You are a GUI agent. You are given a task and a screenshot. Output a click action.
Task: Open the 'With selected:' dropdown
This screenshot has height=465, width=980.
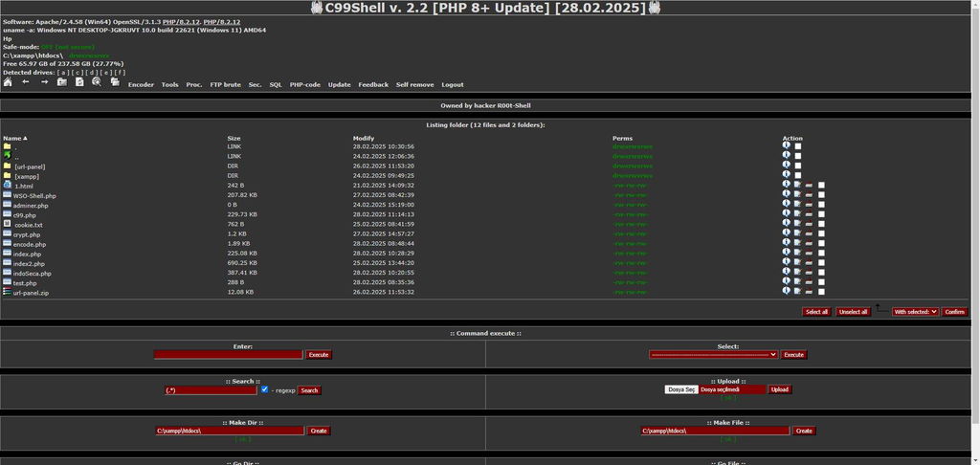pyautogui.click(x=915, y=312)
